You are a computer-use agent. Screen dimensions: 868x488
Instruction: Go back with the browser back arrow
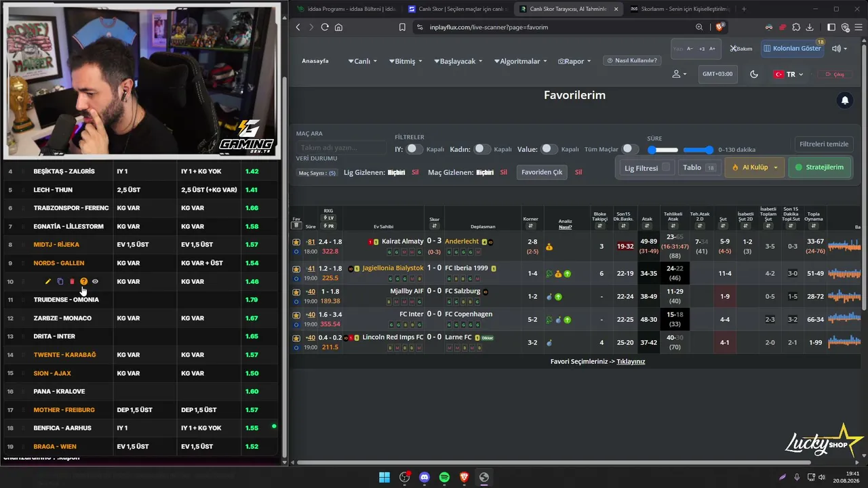pos(298,27)
